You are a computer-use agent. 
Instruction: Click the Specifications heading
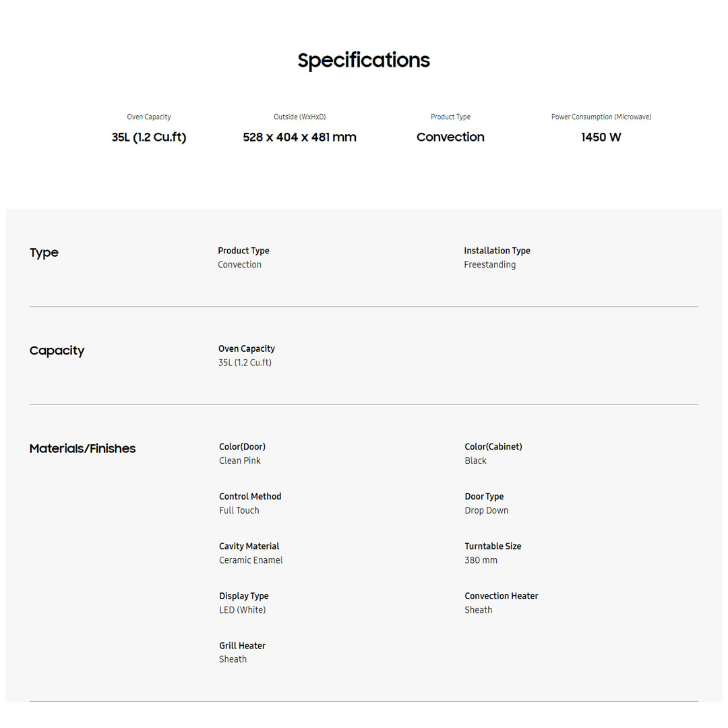click(363, 61)
